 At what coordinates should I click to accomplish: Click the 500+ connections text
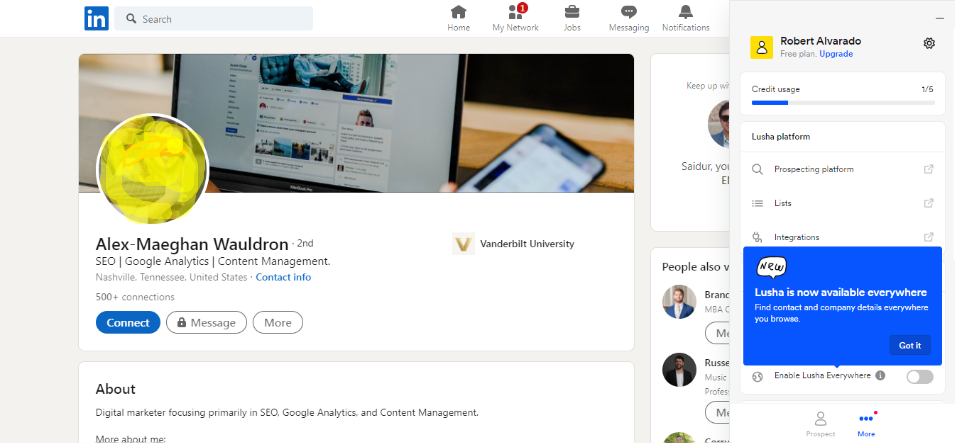135,297
